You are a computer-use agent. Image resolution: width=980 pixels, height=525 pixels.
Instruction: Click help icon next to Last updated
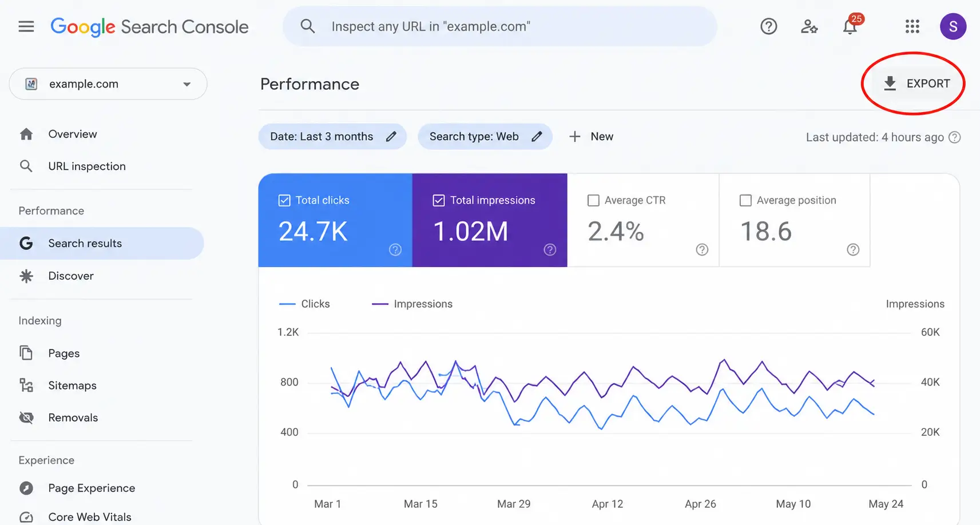(x=954, y=137)
